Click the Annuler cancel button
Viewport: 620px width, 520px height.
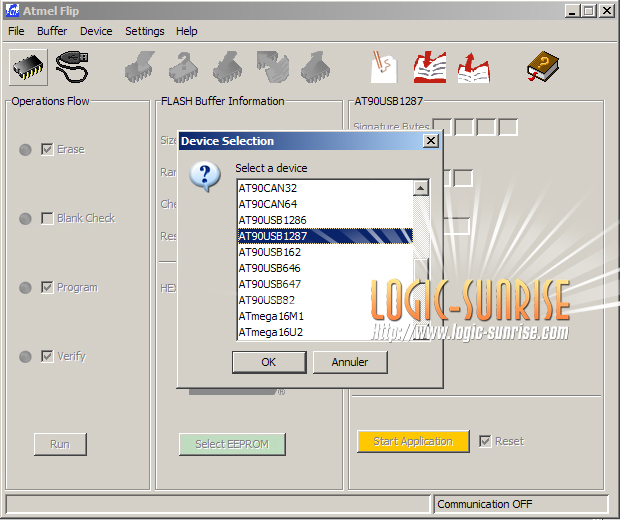350,362
